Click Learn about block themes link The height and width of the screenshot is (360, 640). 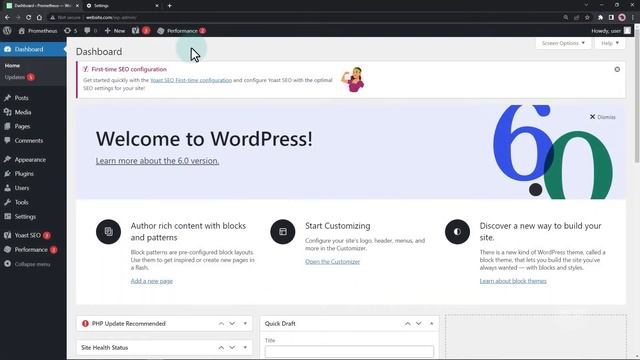click(x=513, y=281)
